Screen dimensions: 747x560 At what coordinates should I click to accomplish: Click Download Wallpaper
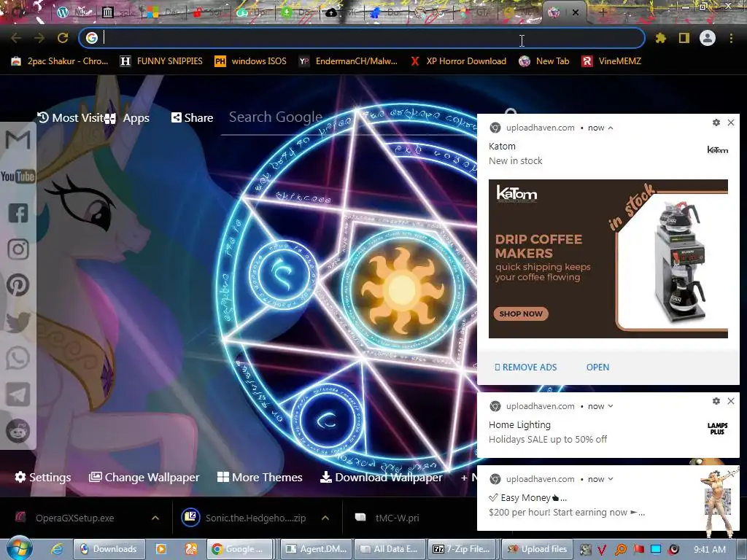pos(381,477)
